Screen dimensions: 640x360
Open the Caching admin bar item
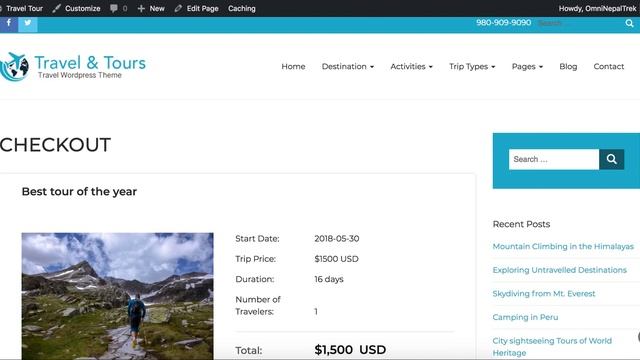[242, 9]
